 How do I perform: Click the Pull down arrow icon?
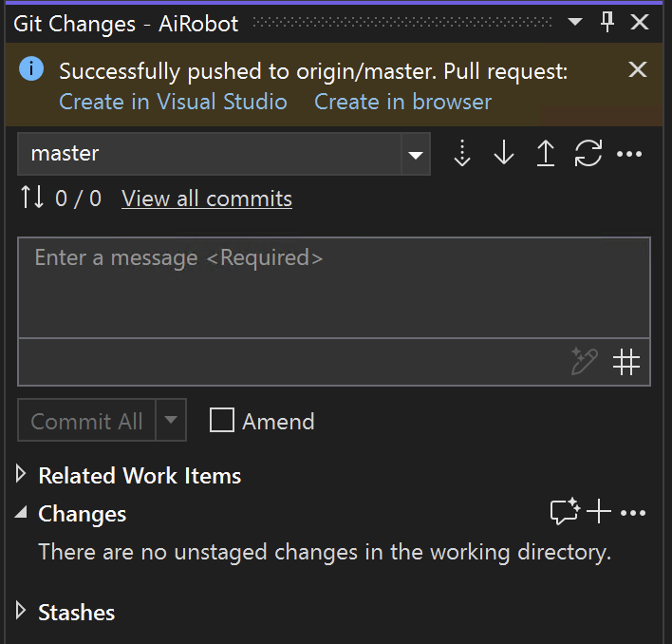click(x=504, y=153)
